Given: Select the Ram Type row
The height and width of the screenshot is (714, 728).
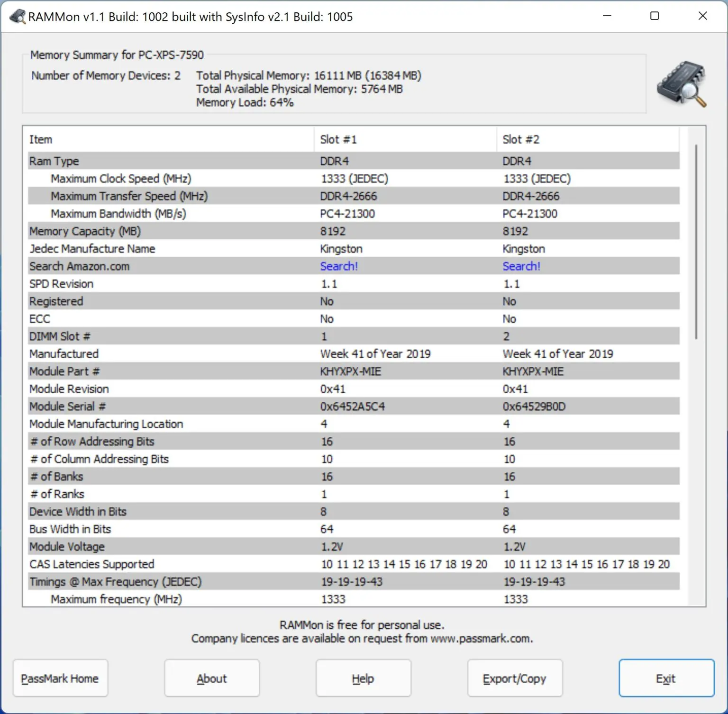Looking at the screenshot, I should (x=54, y=161).
